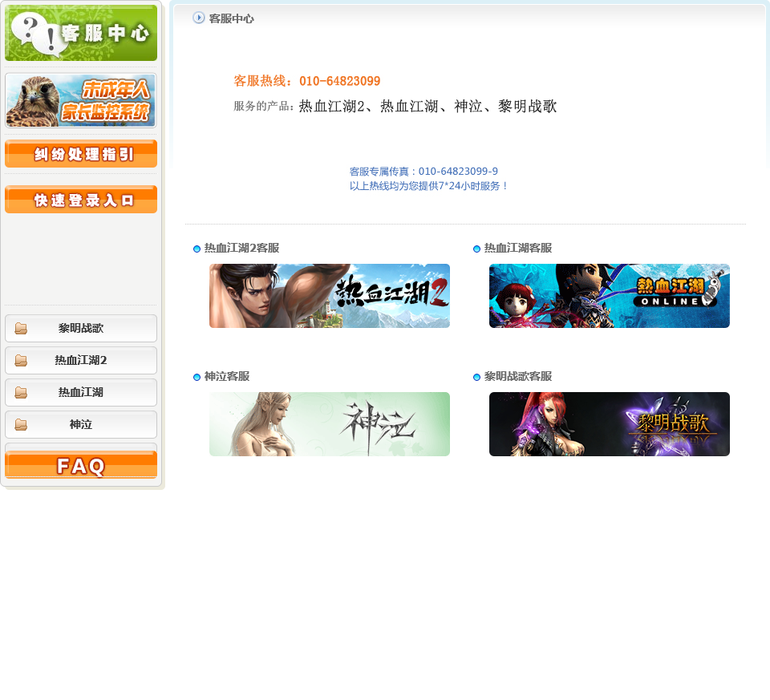Select the 热血江湖 sidebar menu item

click(81, 392)
